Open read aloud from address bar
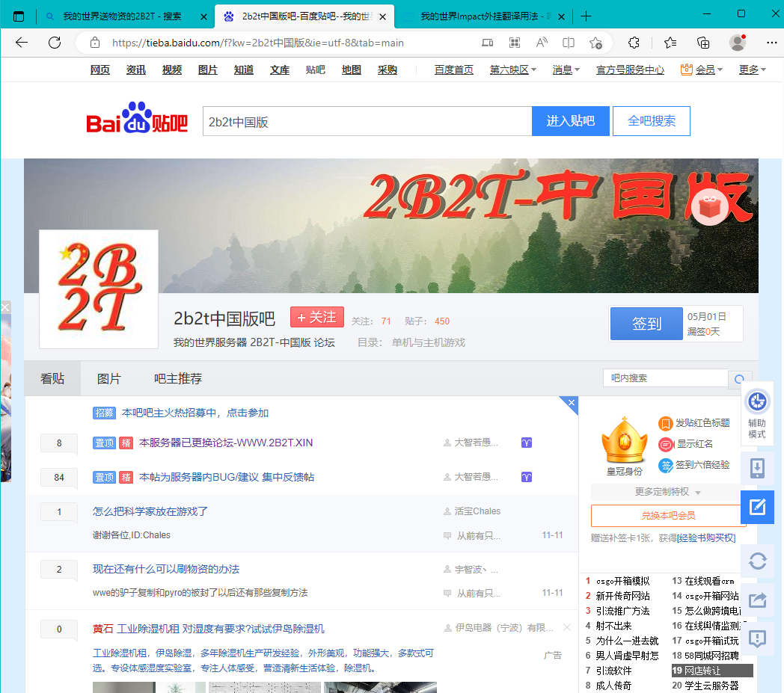 coord(542,43)
